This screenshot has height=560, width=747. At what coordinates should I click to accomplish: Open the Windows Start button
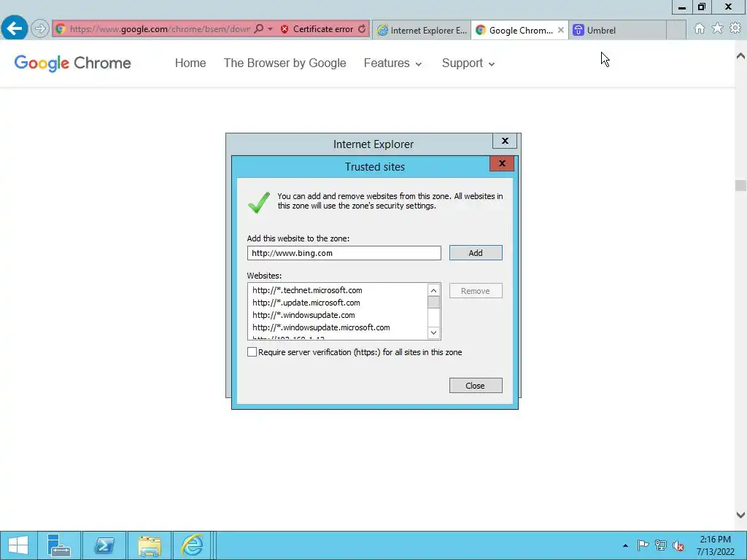pos(18,545)
